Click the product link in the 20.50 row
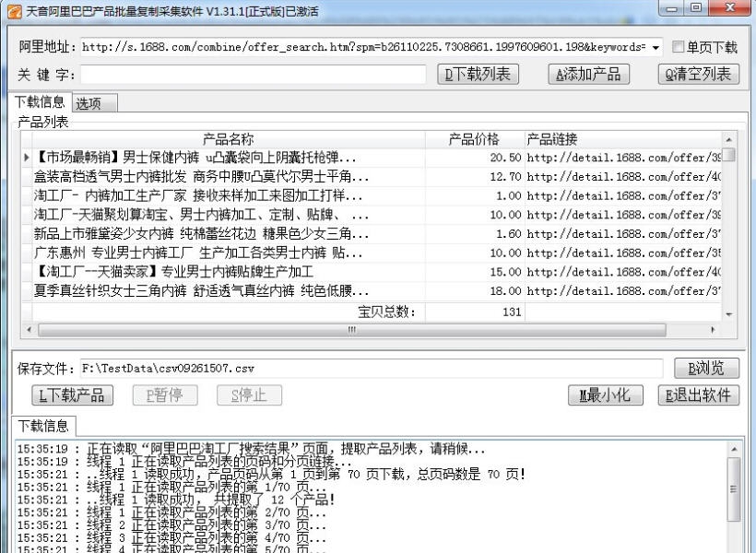This screenshot has height=553, width=756. click(x=623, y=158)
